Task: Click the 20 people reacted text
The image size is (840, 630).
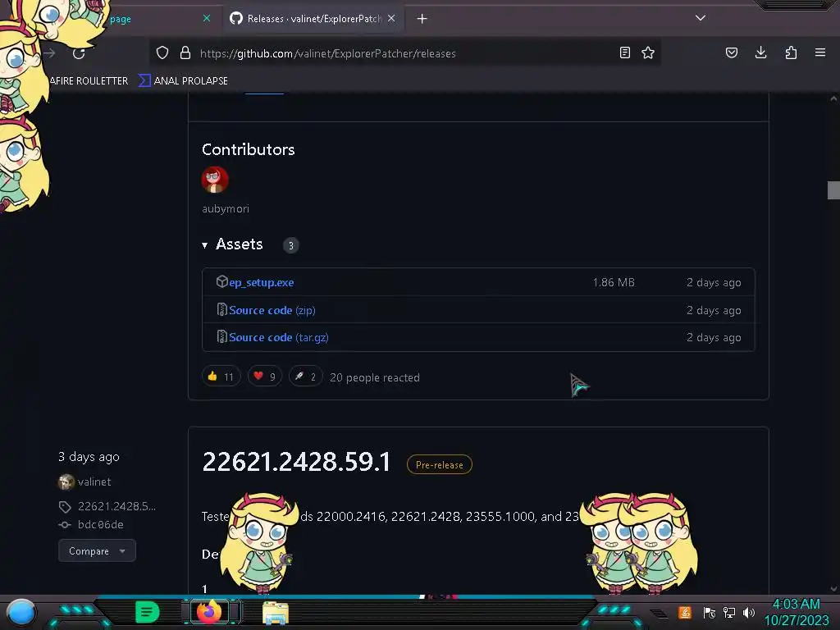Action: click(x=375, y=377)
